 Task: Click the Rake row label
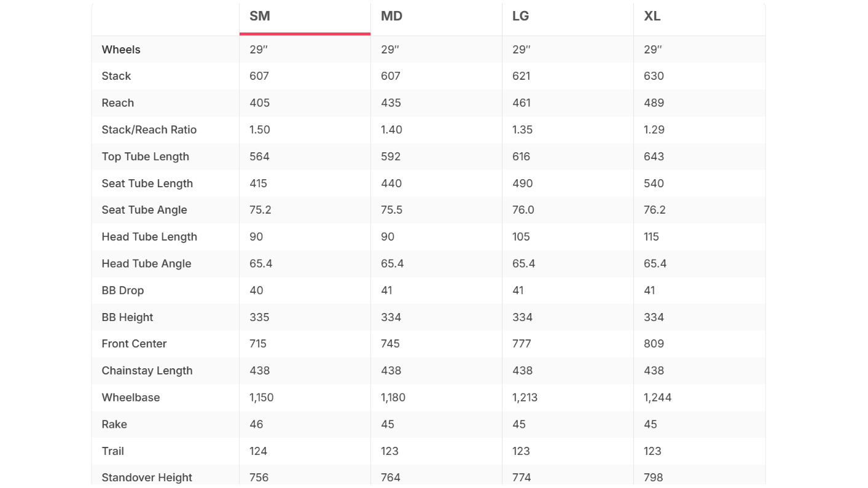pos(114,425)
